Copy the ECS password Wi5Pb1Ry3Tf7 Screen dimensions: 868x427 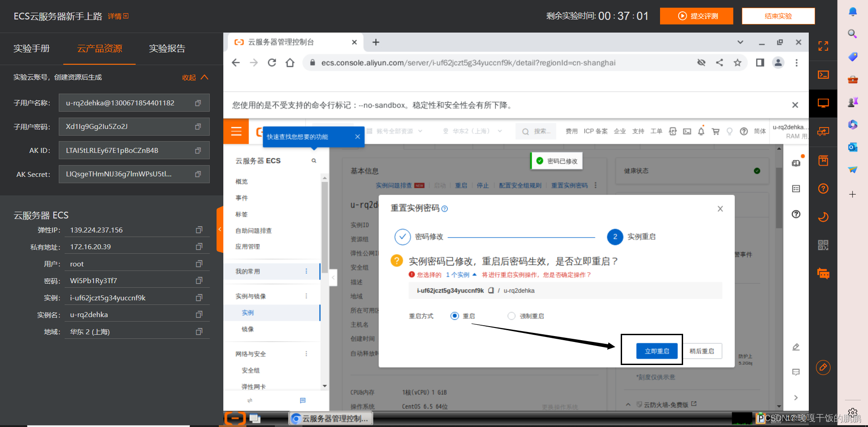[x=199, y=280]
